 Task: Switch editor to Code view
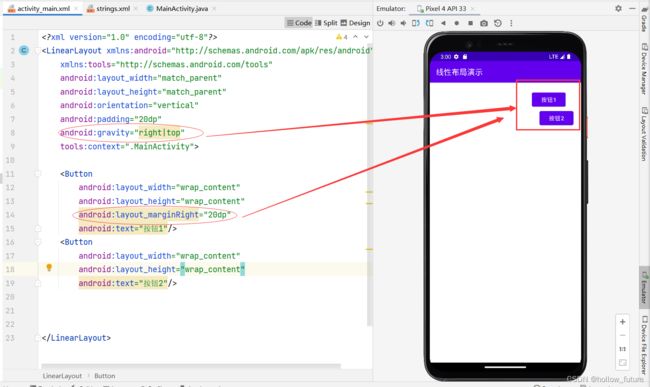[299, 23]
